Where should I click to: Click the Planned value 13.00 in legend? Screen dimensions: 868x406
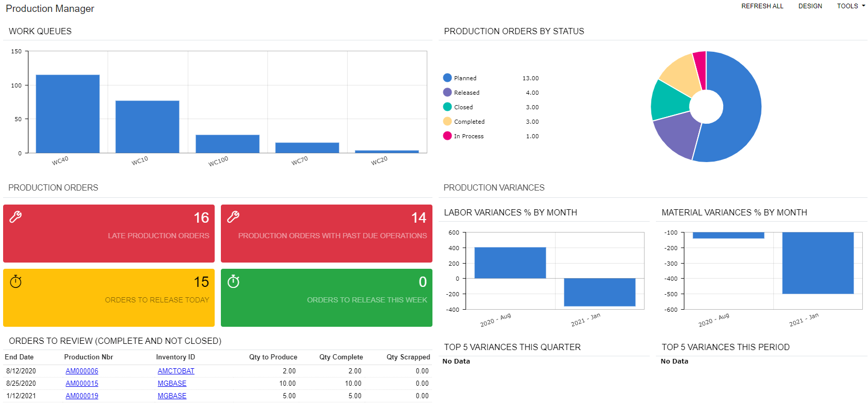coord(530,78)
